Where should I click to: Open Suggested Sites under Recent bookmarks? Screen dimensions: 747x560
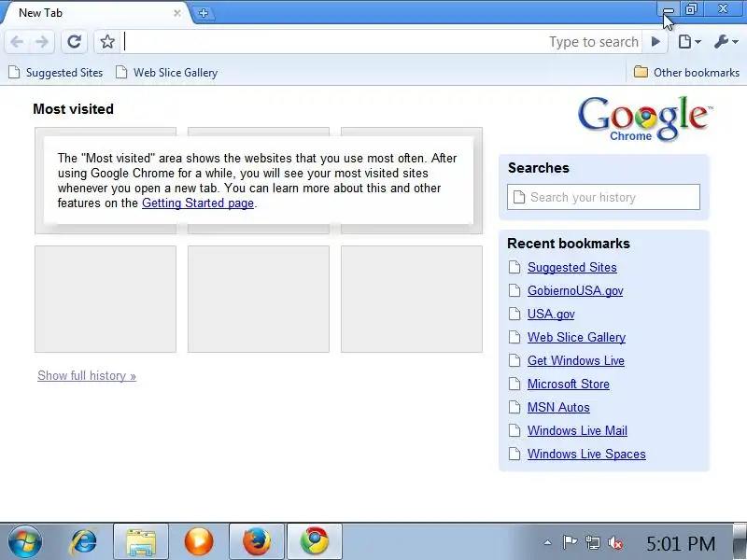click(571, 267)
